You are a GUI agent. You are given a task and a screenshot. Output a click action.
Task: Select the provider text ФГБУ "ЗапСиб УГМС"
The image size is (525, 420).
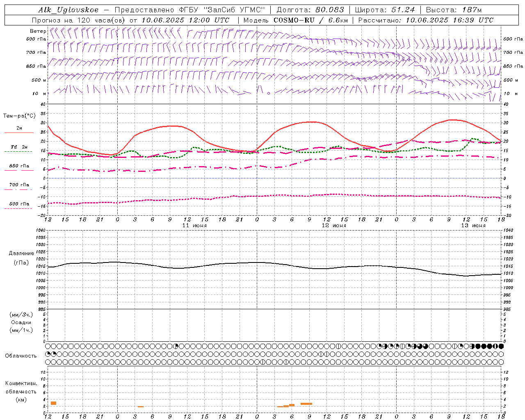coord(222,10)
